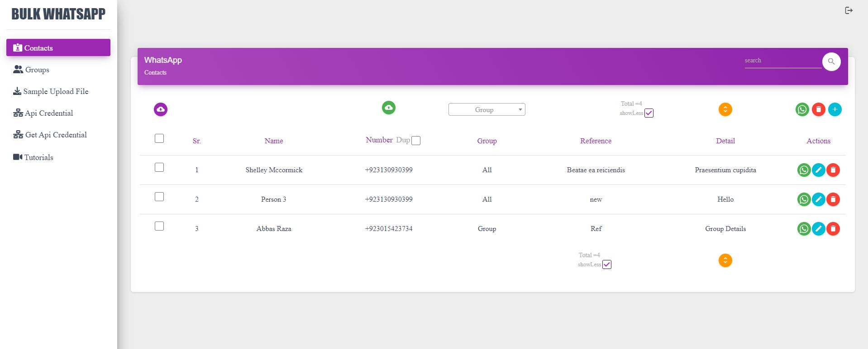868x349 pixels.
Task: Click the logout icon at top right
Action: pyautogui.click(x=849, y=10)
